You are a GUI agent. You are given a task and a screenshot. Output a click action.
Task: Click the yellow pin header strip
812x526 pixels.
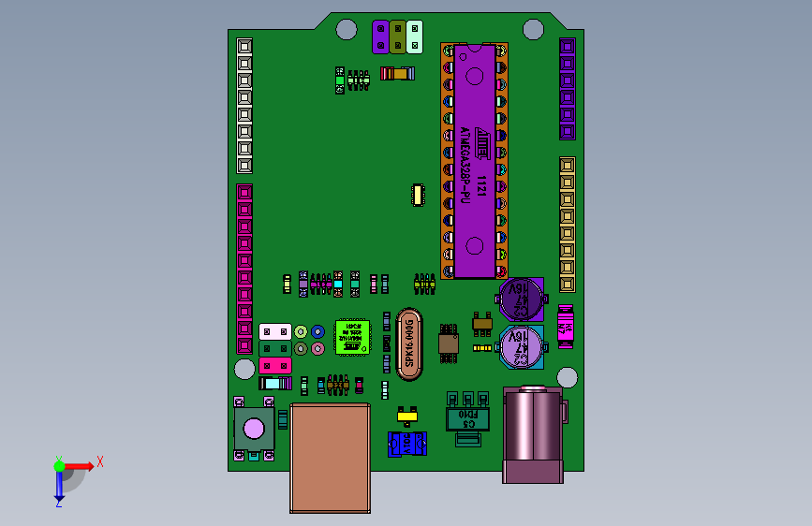[x=567, y=225]
